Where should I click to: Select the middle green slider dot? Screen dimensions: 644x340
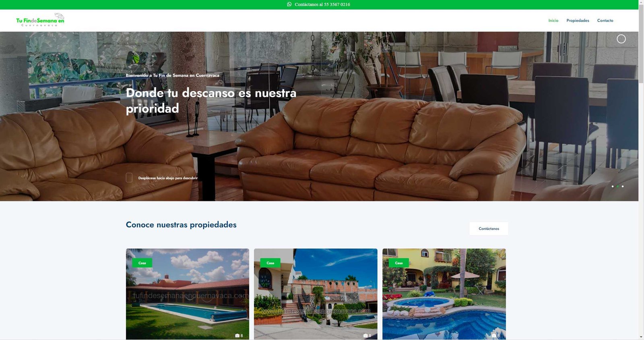[x=617, y=186]
